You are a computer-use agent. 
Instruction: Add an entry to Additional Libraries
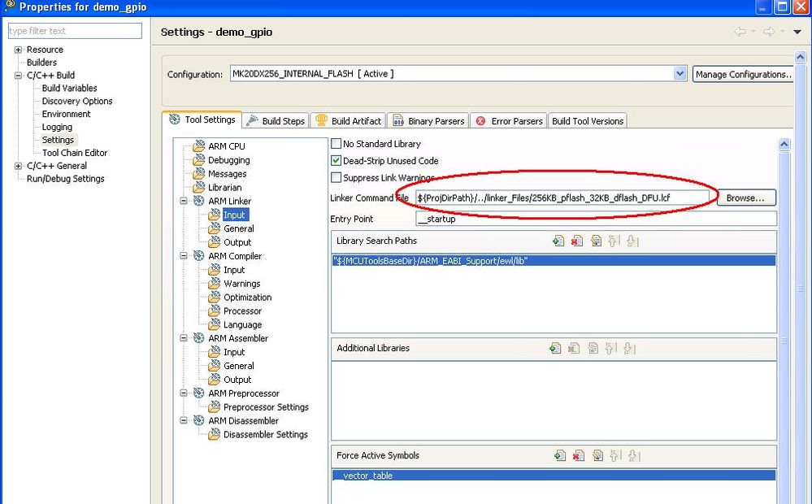coord(555,348)
